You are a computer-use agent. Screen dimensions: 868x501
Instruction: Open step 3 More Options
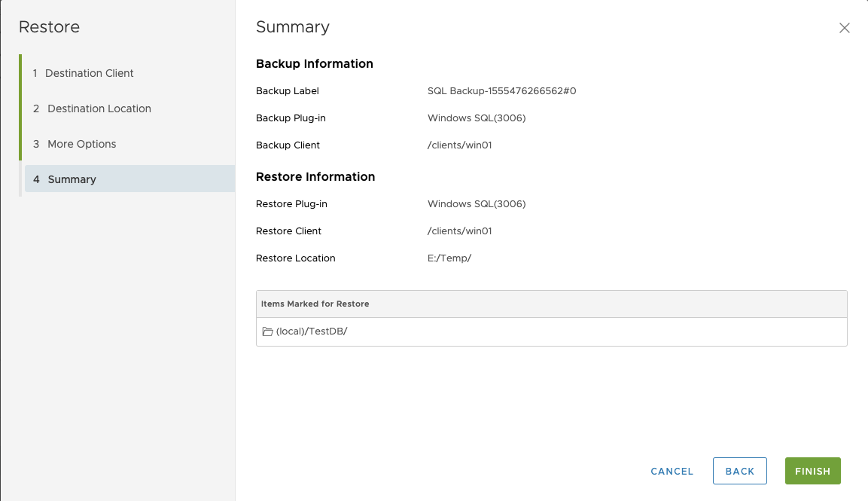pos(81,143)
